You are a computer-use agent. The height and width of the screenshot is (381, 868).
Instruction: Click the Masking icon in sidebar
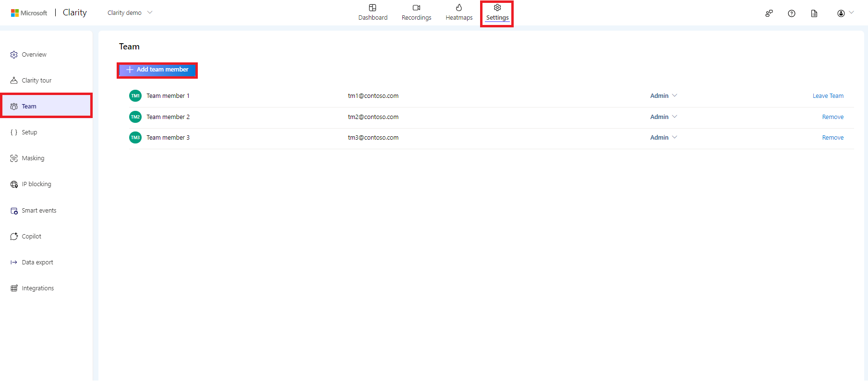[x=14, y=158]
